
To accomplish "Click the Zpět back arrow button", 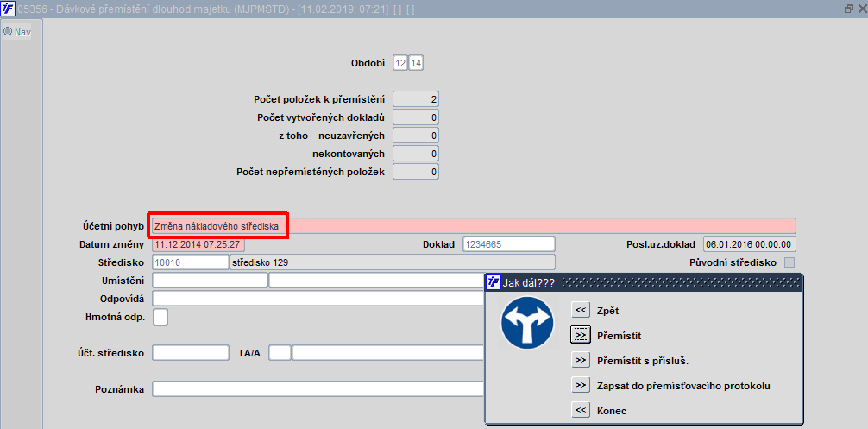I will click(x=580, y=310).
